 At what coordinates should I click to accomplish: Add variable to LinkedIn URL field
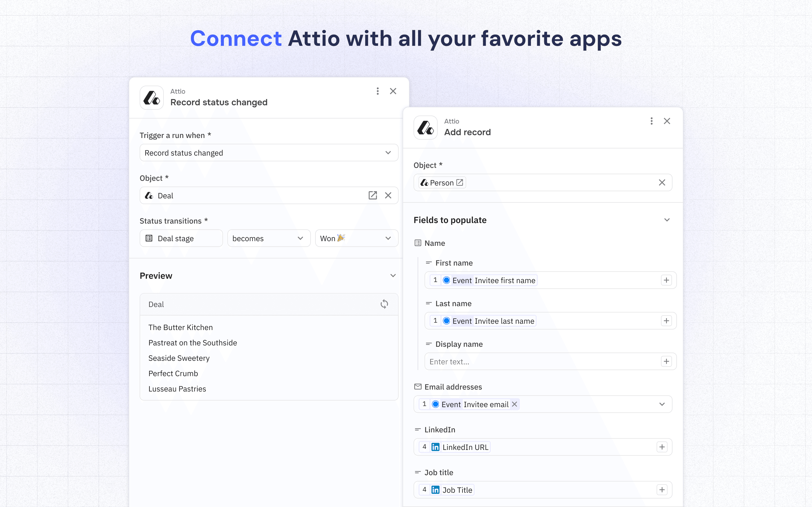(662, 447)
